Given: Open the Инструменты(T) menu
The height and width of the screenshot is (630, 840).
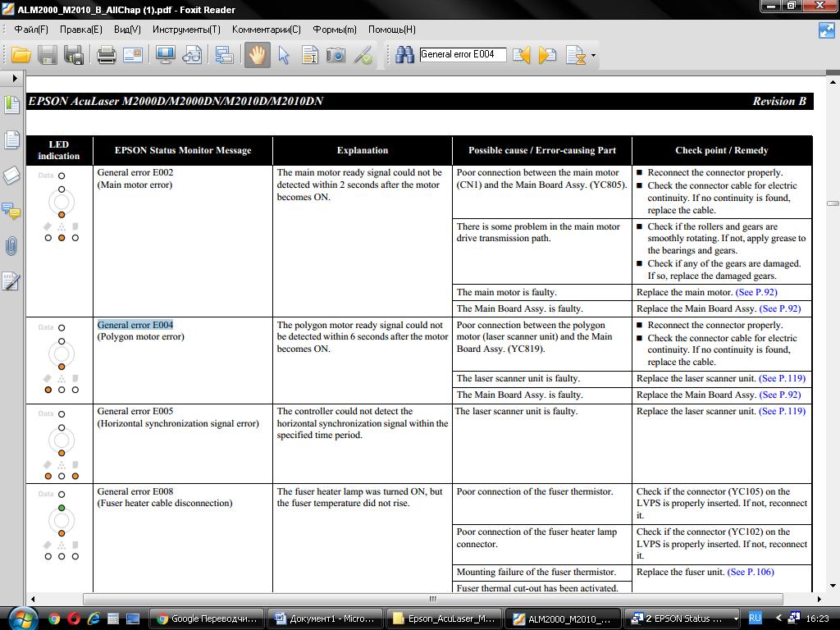Looking at the screenshot, I should [186, 30].
